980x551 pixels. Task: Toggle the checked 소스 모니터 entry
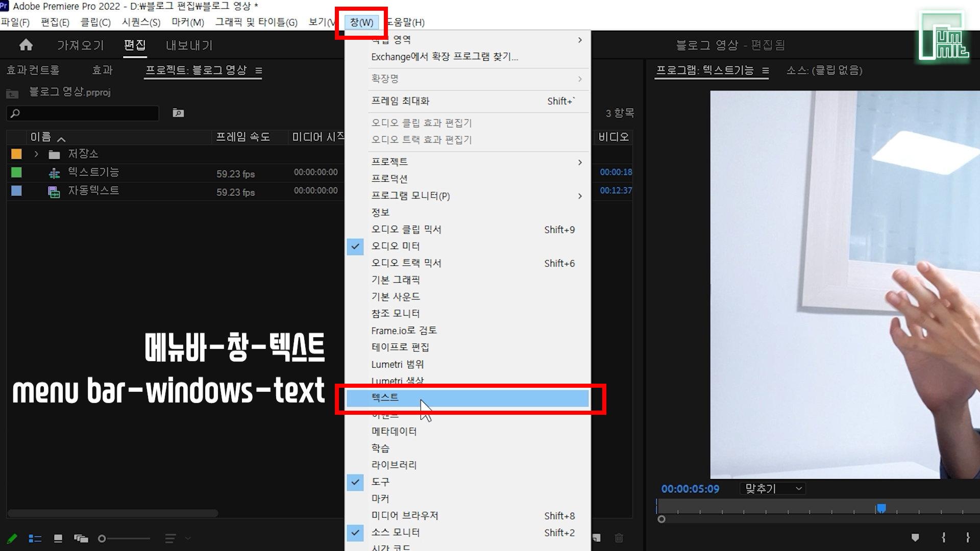396,533
